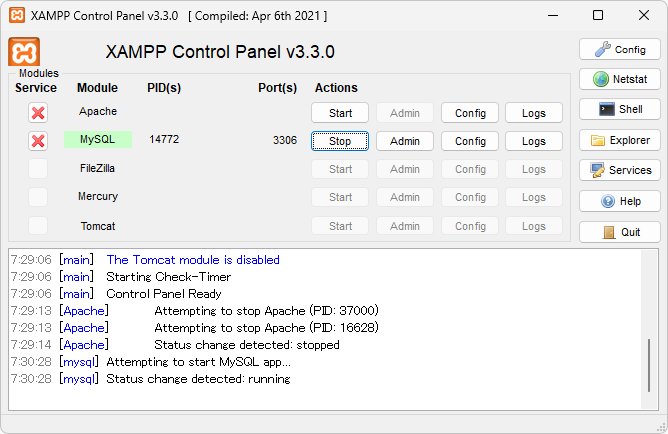Screen dimensions: 668x434
Task: Click FileZilla Config button
Action: (x=470, y=169)
